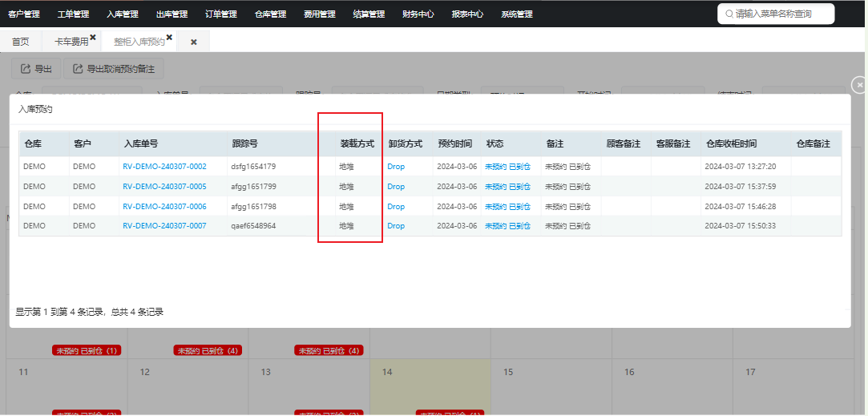Click the 入库单号 column header
This screenshot has height=416, width=868.
[172, 144]
